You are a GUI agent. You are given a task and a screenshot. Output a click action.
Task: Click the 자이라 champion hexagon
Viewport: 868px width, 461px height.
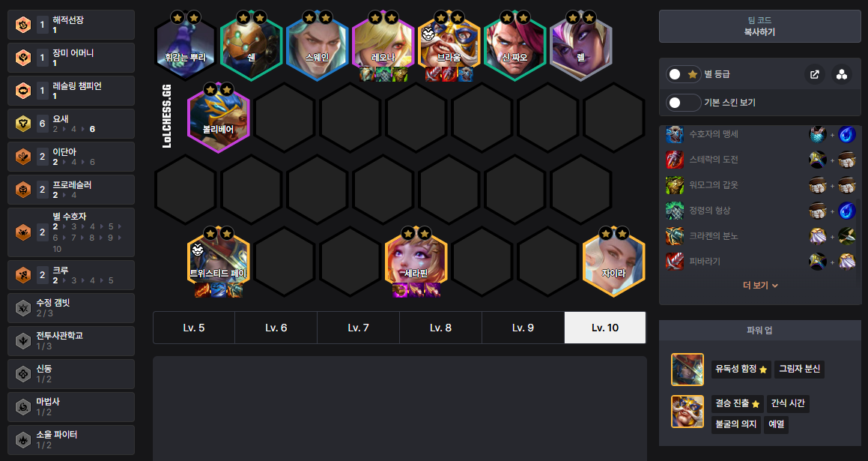pyautogui.click(x=614, y=262)
